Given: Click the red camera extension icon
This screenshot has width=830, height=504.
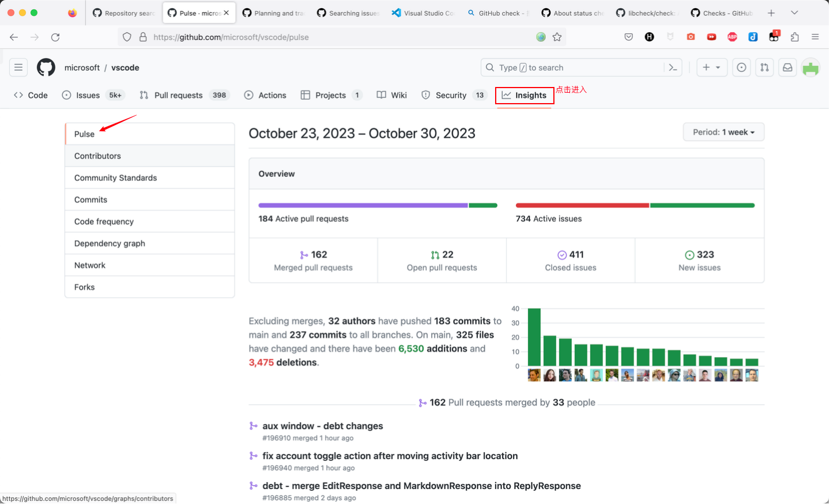Looking at the screenshot, I should coord(691,37).
